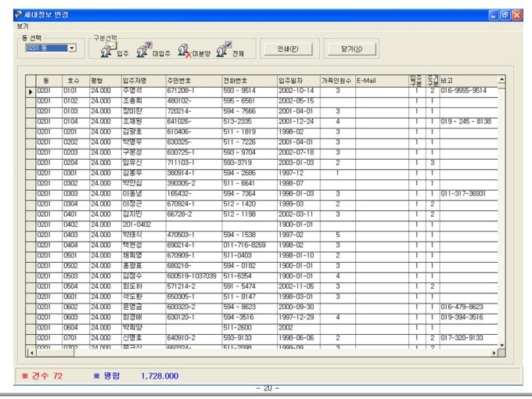The image size is (532, 399).
Task: Click the 입주일자 column header
Action: click(299, 81)
